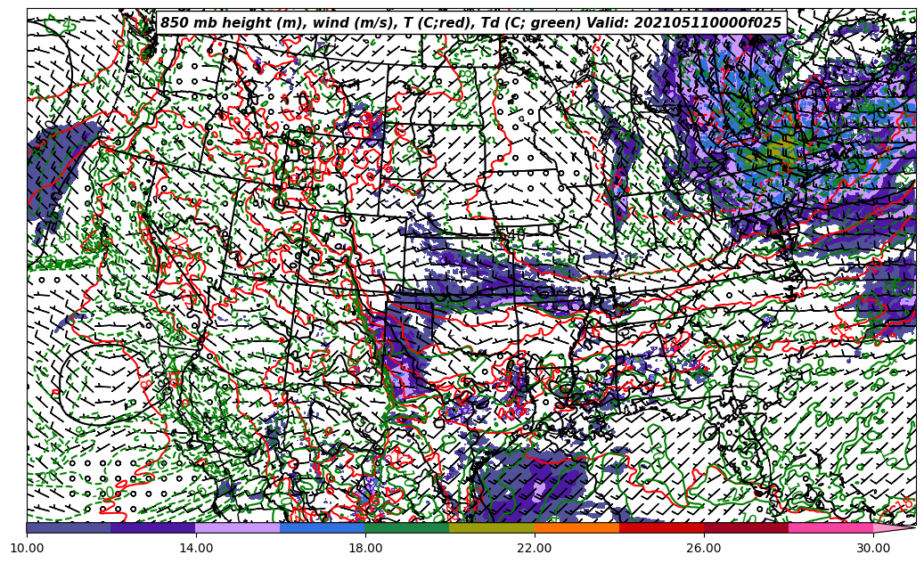This screenshot has height=563, width=924.
Task: Click the valid time 202105110000f025 in title
Action: pyautogui.click(x=703, y=23)
